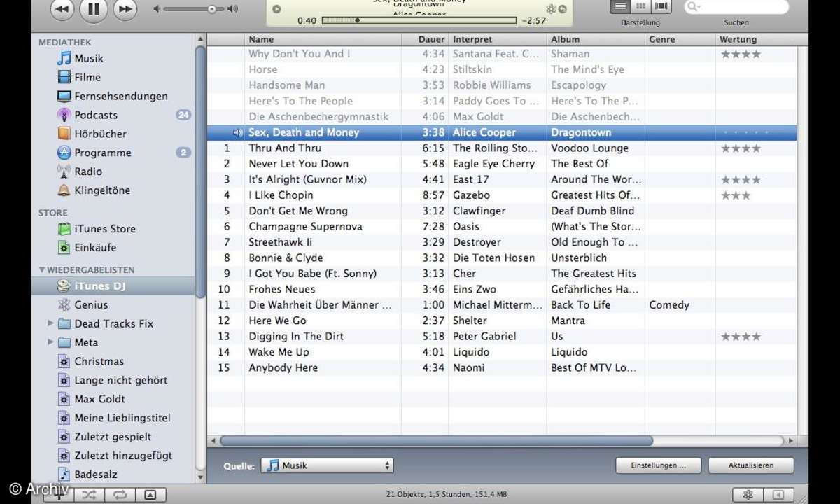Show Fernsehsendungen in the sidebar
The image size is (840, 504).
(120, 96)
